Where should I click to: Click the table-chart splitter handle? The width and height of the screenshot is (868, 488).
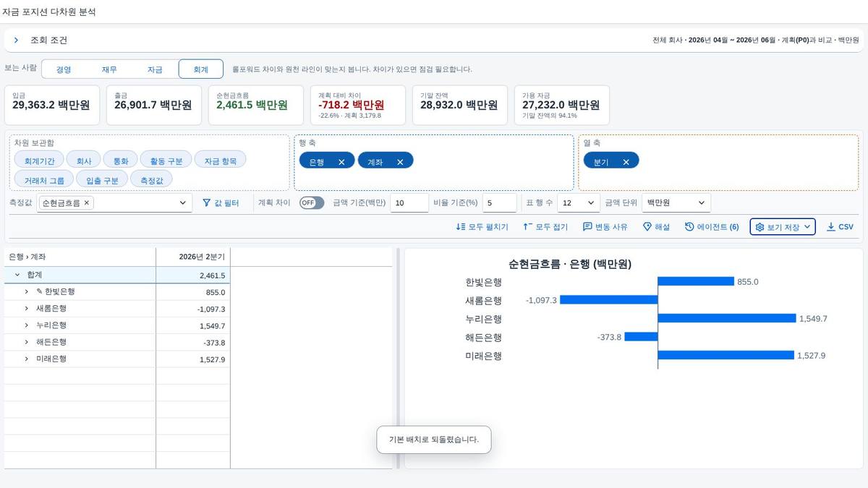(398, 358)
